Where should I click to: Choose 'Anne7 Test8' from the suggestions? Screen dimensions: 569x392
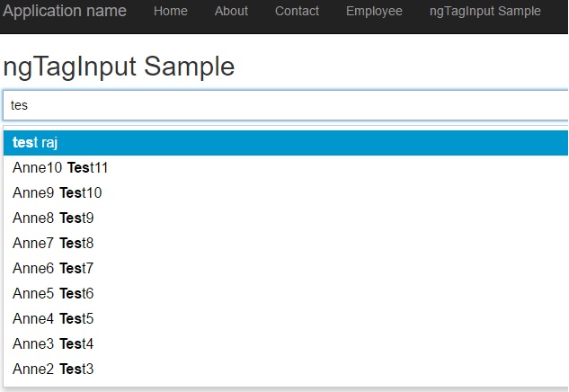click(53, 244)
